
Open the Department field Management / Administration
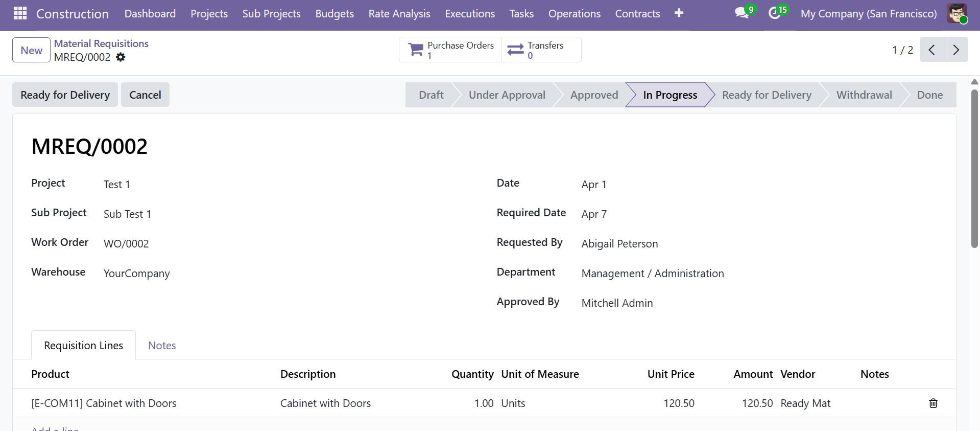(x=653, y=274)
